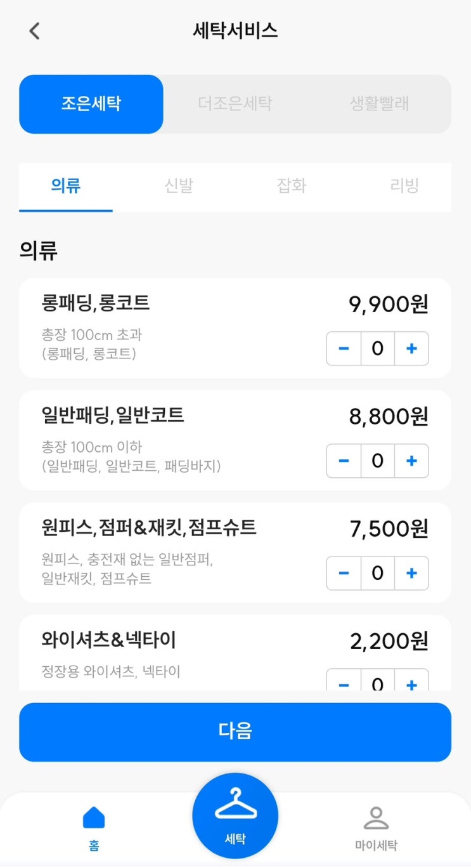Open 마이세탁 profile icon
This screenshot has height=868, width=471.
coord(376,819)
